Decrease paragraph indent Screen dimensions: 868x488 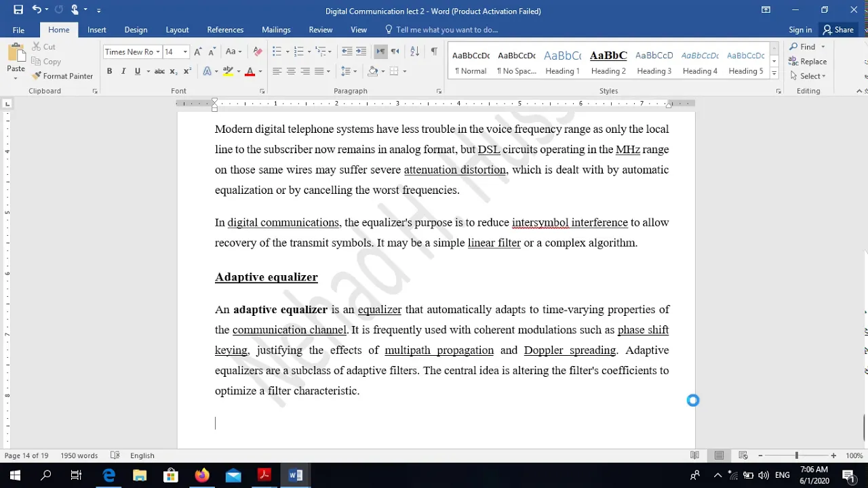tap(347, 52)
